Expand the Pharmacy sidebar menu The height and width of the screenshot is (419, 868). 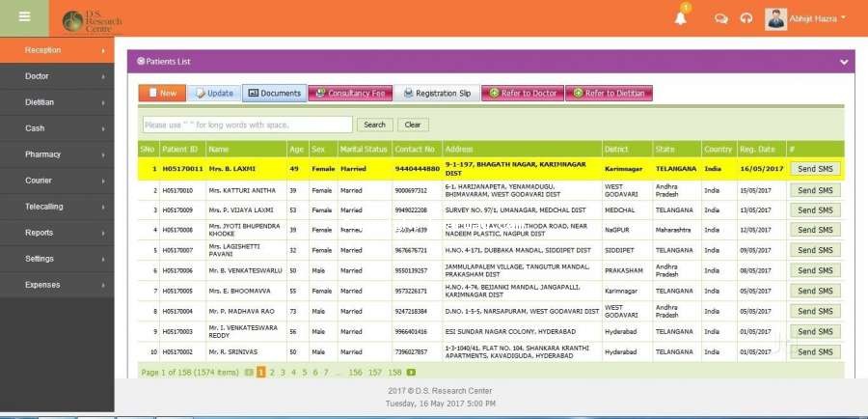56,154
